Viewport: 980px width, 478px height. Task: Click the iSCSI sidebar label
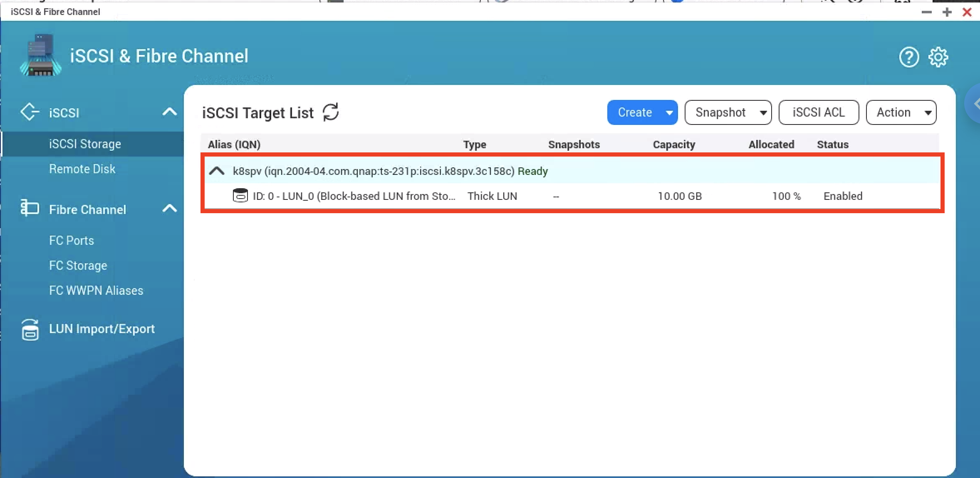pos(64,113)
